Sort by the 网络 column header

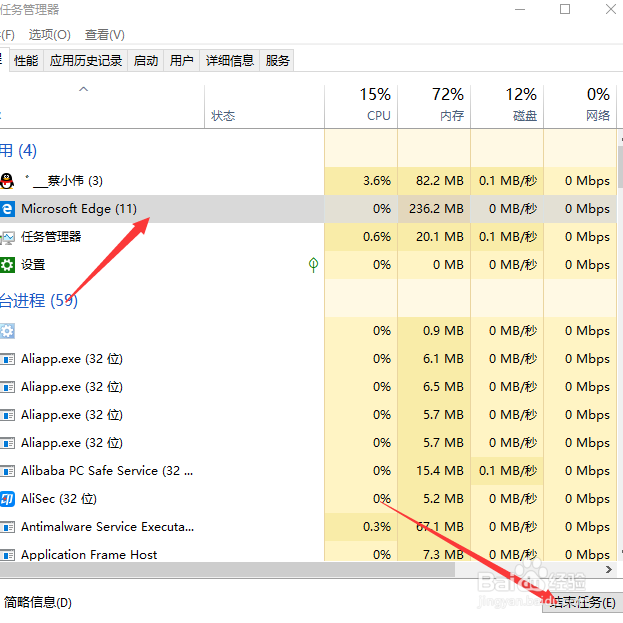(x=580, y=106)
